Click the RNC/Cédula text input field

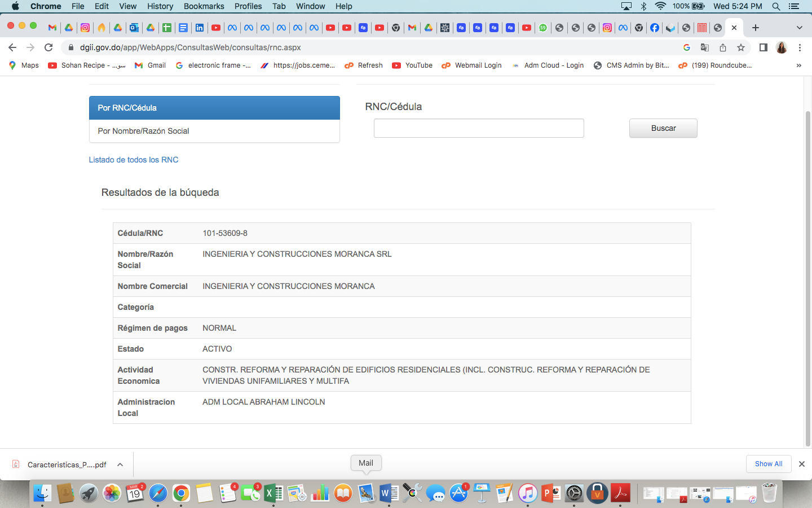479,128
